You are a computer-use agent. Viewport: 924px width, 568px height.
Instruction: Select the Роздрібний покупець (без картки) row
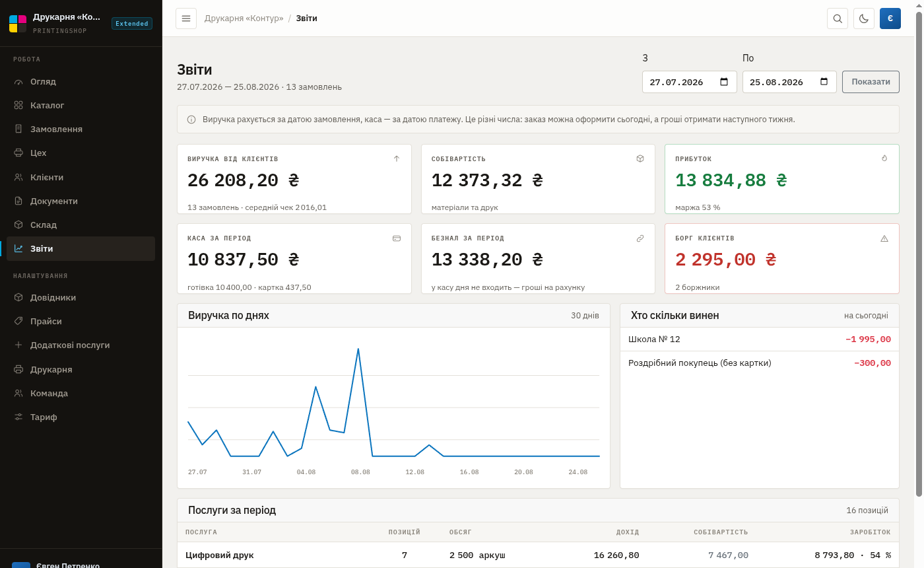760,363
